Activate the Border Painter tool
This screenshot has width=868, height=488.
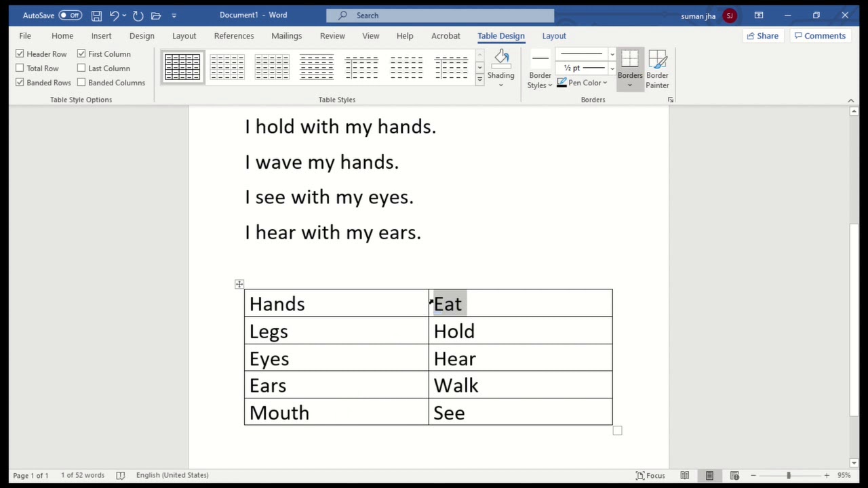[657, 69]
